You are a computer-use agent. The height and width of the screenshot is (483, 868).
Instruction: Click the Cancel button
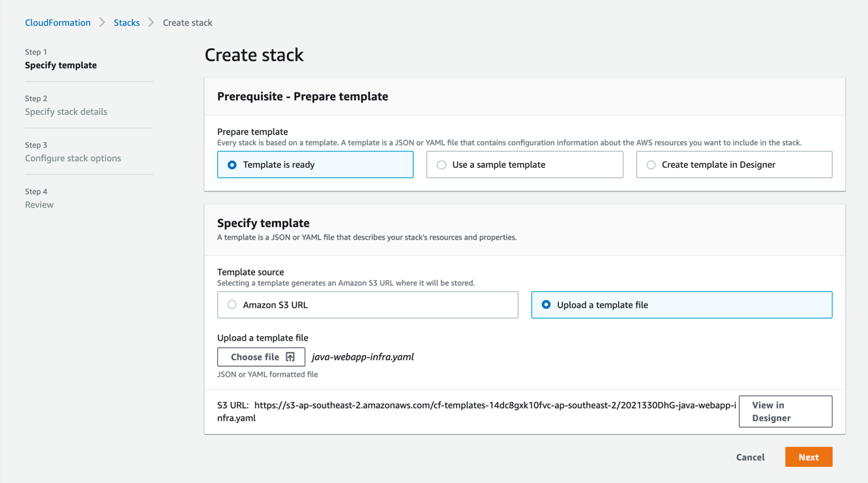tap(750, 457)
